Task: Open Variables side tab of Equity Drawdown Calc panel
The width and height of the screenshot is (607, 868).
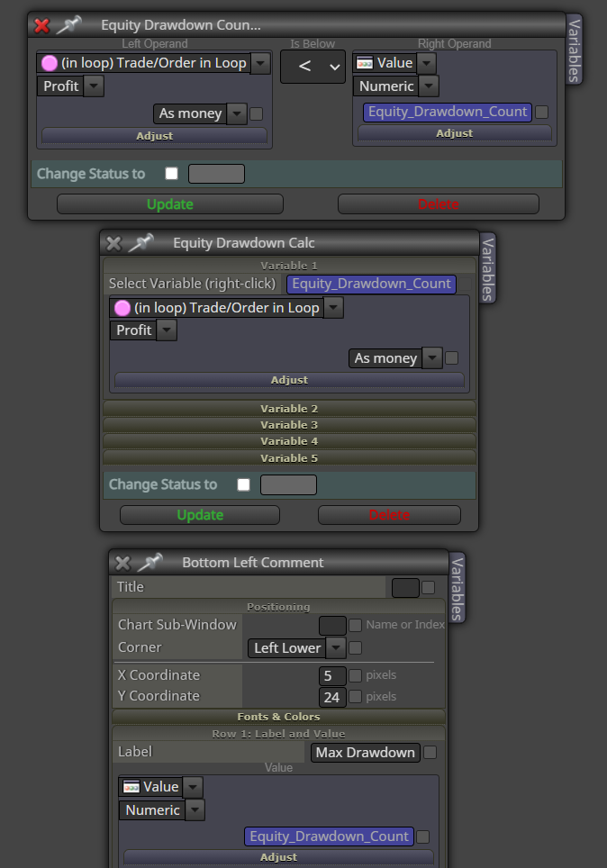Action: coord(487,268)
